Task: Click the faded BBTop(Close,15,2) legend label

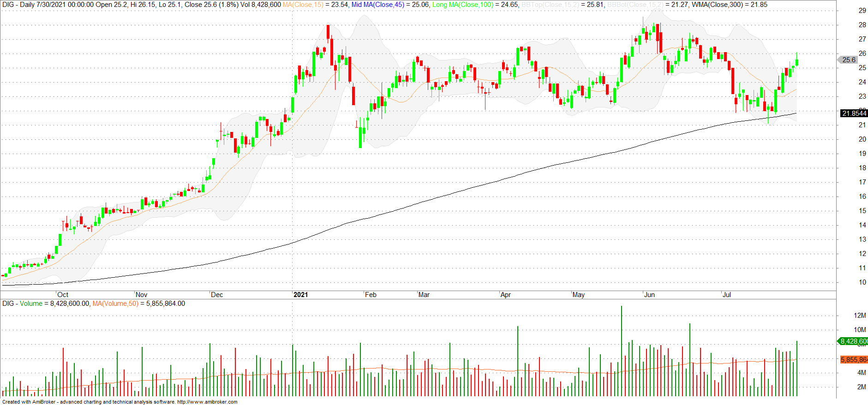Action: 550,5
